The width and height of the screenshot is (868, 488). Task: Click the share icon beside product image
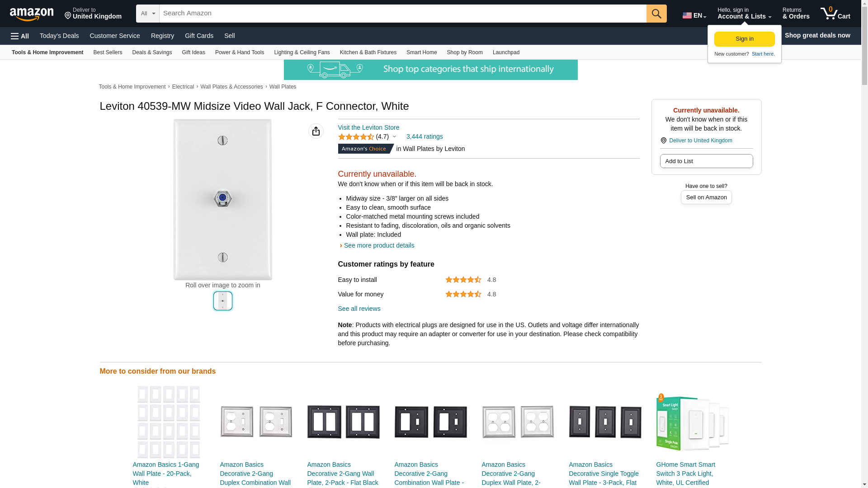(316, 131)
